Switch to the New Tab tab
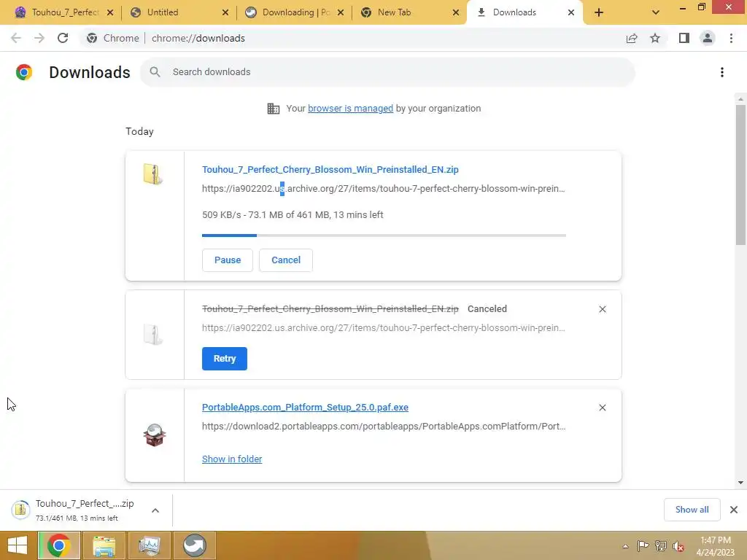 [410, 12]
